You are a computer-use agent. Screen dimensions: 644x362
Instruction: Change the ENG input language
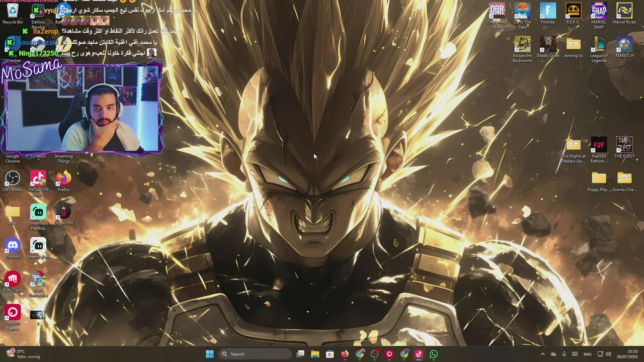(587, 354)
